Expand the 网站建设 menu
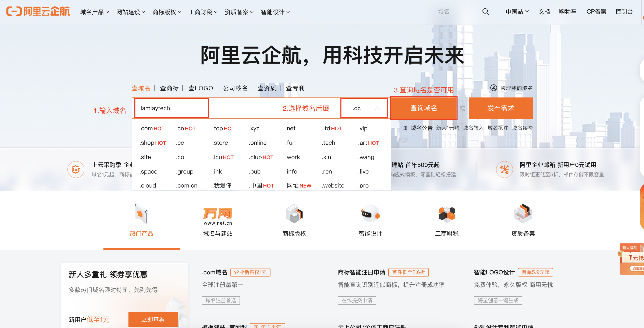Screen dimensions: 644x328 click(131, 12)
